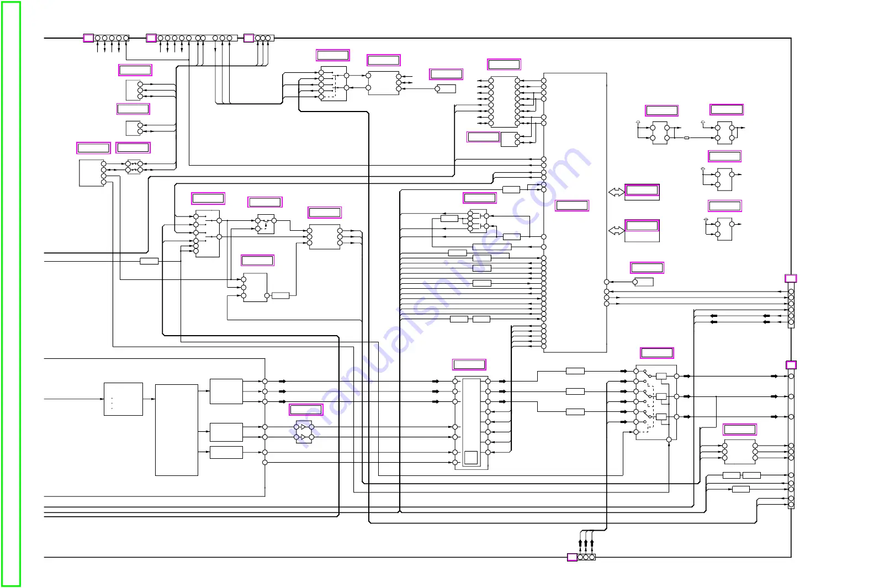
Task: Click the lower double-headed arrow beside the large central block
Action: click(616, 230)
